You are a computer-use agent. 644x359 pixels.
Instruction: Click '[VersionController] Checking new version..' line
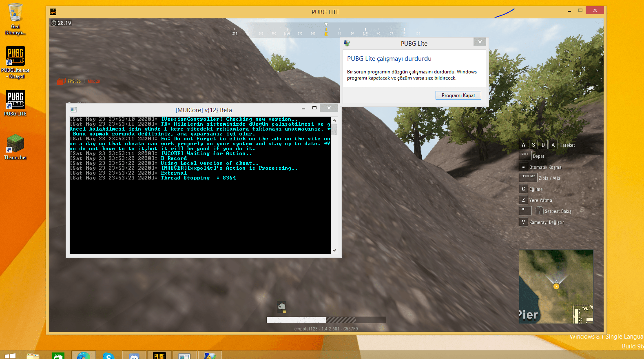pos(184,119)
